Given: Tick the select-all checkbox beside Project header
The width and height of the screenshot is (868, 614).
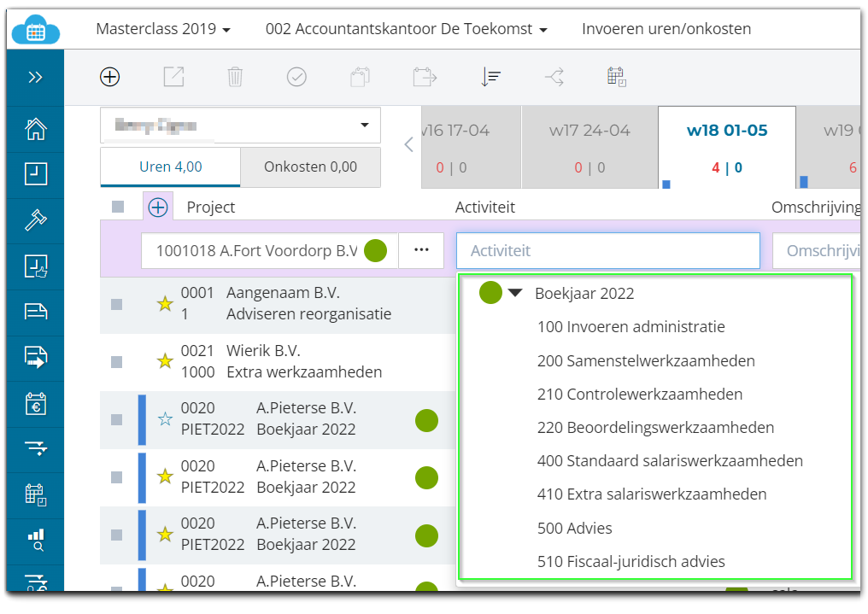Looking at the screenshot, I should click(x=118, y=207).
